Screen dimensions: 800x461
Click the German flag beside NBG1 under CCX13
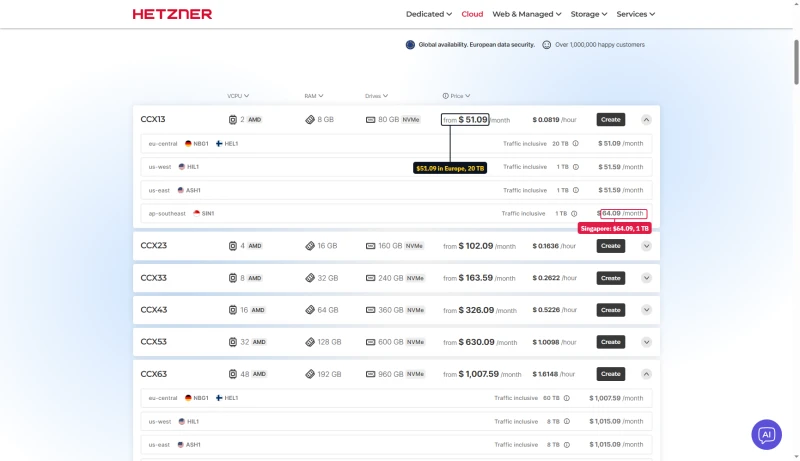click(x=188, y=144)
